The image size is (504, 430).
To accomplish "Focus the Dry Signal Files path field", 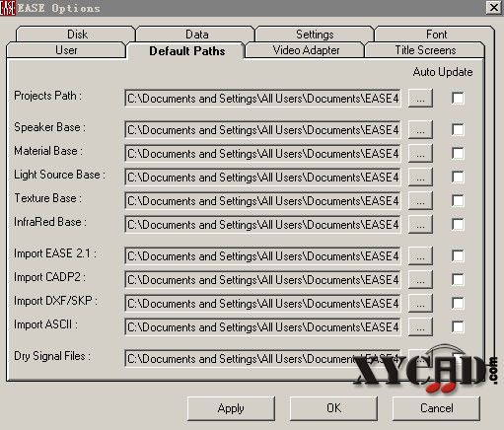I will (x=262, y=359).
